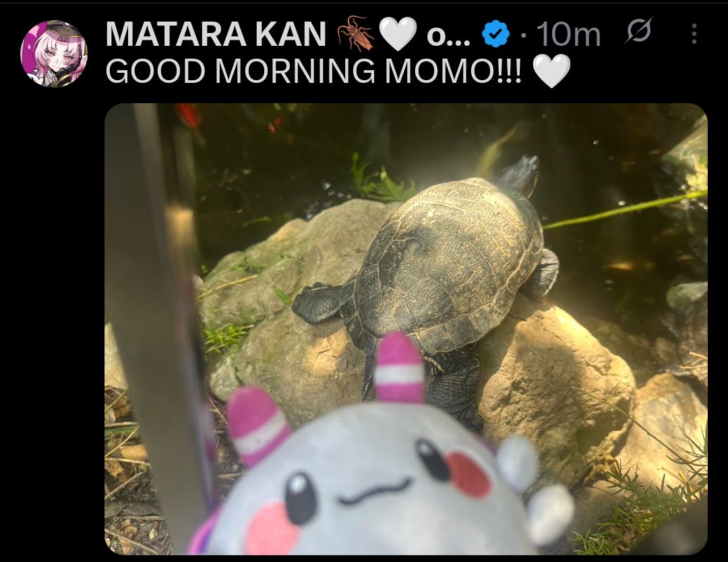
Task: Click the white heart after MOMO!!!
Action: (551, 71)
